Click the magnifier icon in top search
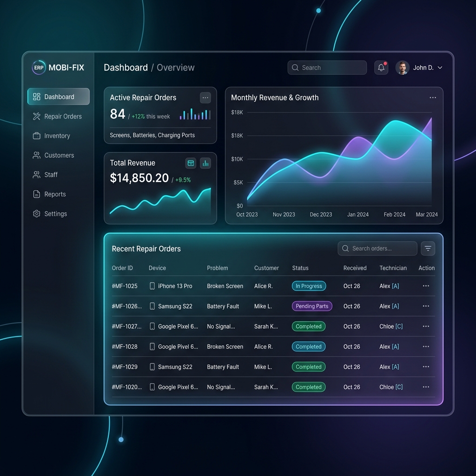This screenshot has height=476, width=476. click(x=295, y=67)
